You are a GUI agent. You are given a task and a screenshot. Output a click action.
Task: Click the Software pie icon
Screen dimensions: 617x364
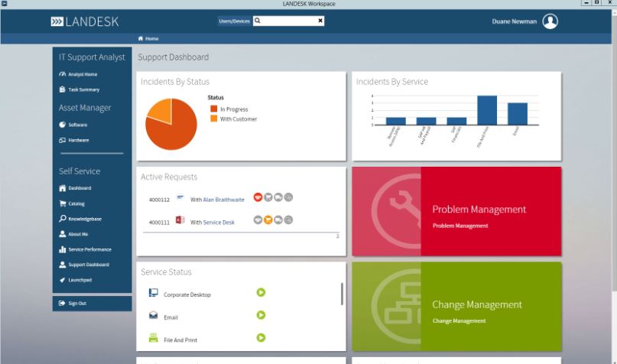tap(62, 125)
